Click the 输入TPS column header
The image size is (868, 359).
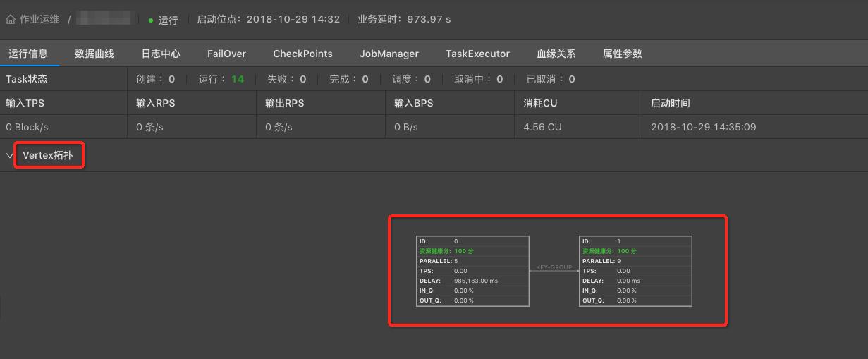pyautogui.click(x=25, y=103)
